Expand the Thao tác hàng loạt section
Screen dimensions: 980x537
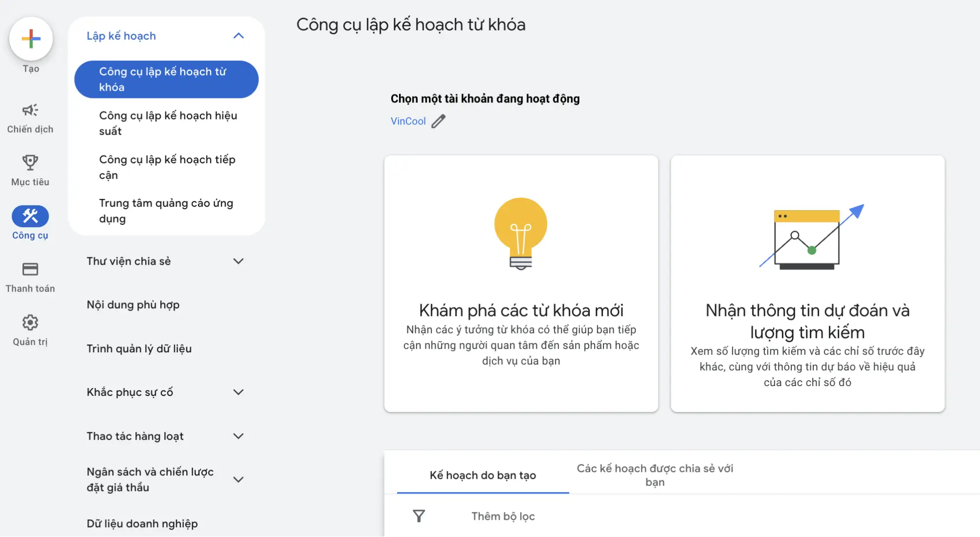238,436
